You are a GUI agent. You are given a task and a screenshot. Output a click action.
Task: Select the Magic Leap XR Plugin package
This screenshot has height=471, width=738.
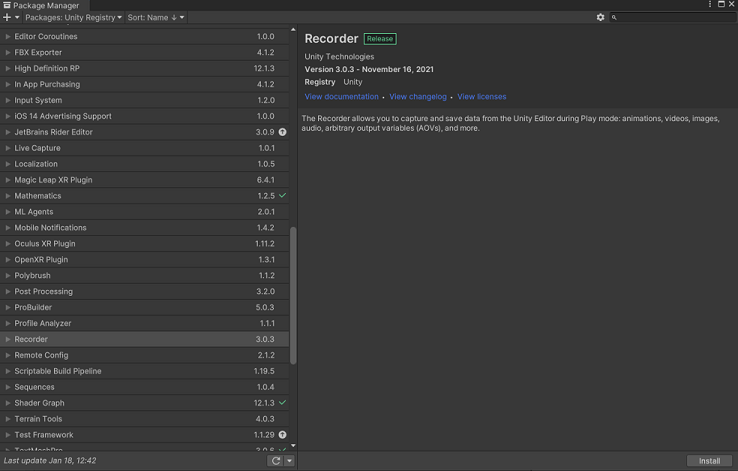(144, 180)
